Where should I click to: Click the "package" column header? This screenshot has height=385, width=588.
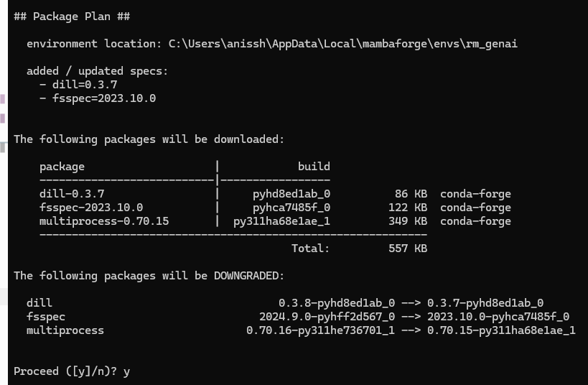coord(62,167)
